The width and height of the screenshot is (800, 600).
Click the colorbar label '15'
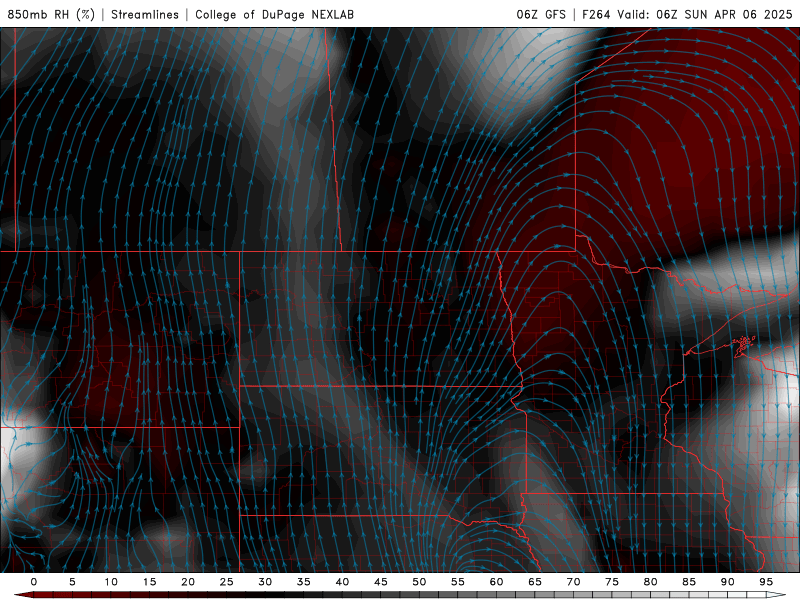pos(149,582)
